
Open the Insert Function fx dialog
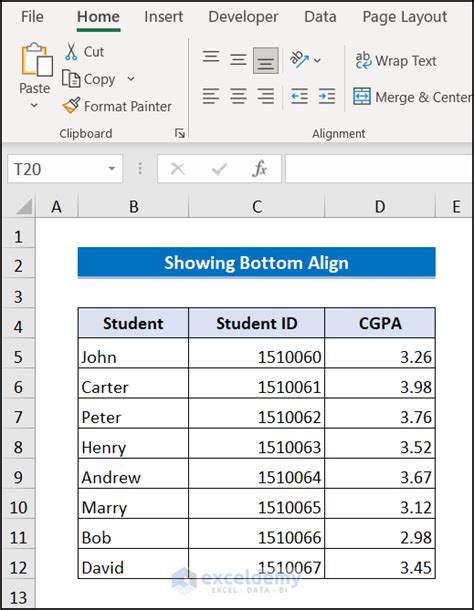[x=260, y=169]
